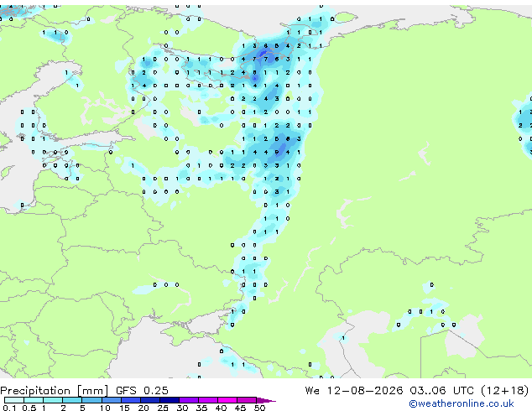
Task: Open the weatheronline.co.uk credit link
Action: pyautogui.click(x=462, y=403)
